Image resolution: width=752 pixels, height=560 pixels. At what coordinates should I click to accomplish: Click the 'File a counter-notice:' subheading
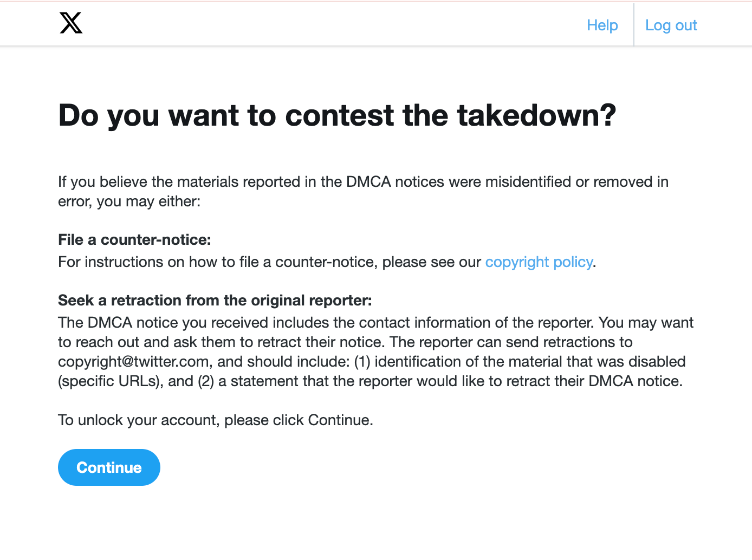tap(134, 240)
